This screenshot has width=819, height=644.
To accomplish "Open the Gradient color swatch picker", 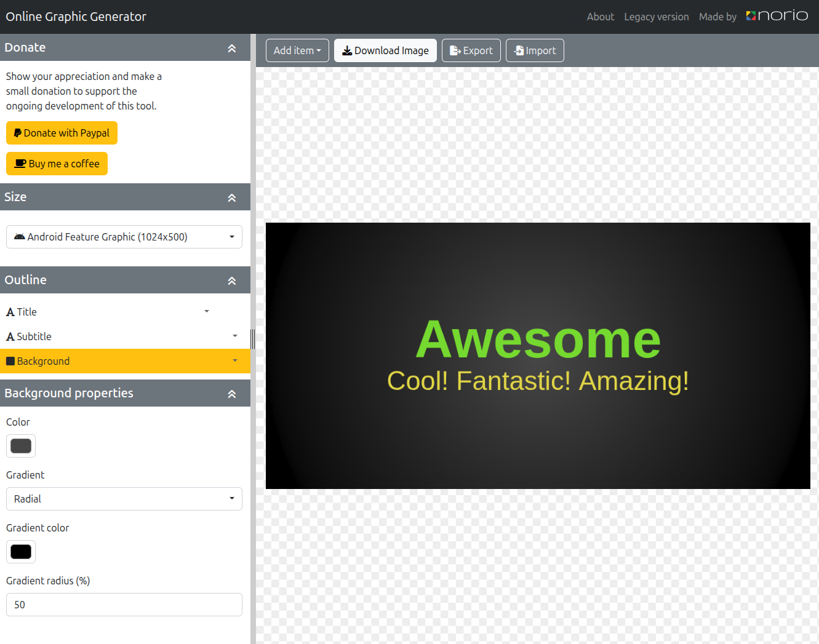I will click(21, 552).
